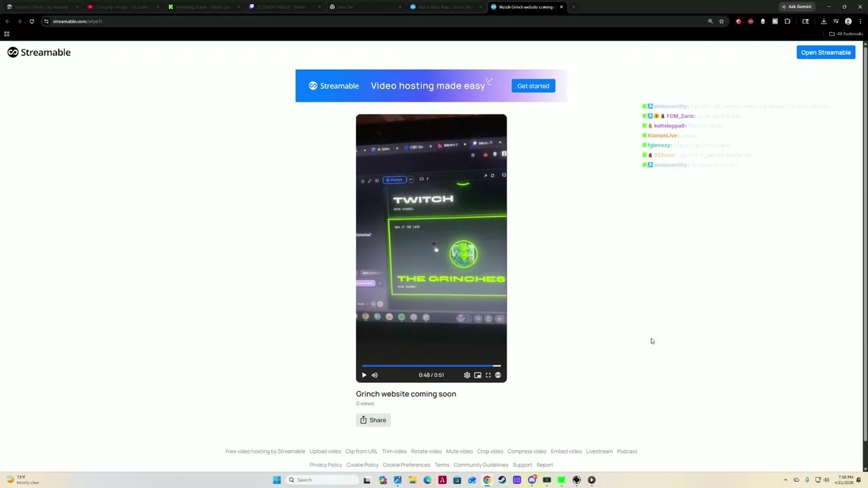Open Discord from taskbar

coord(532,480)
